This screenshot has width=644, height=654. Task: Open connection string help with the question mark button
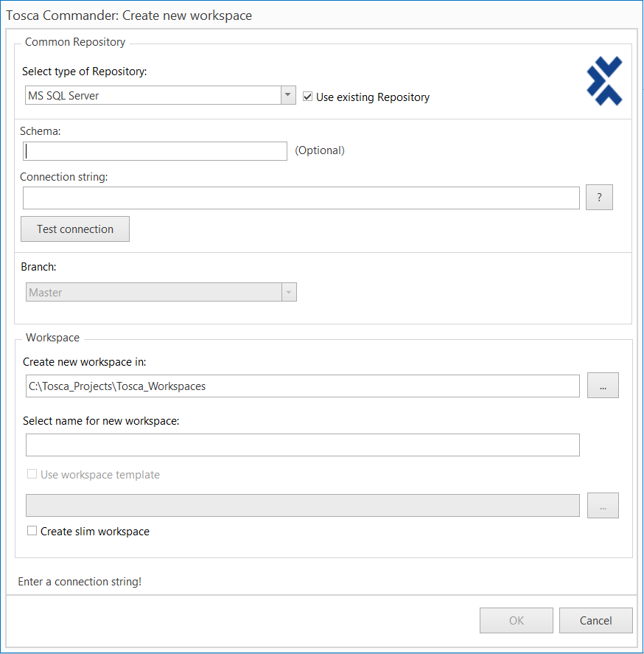point(599,198)
